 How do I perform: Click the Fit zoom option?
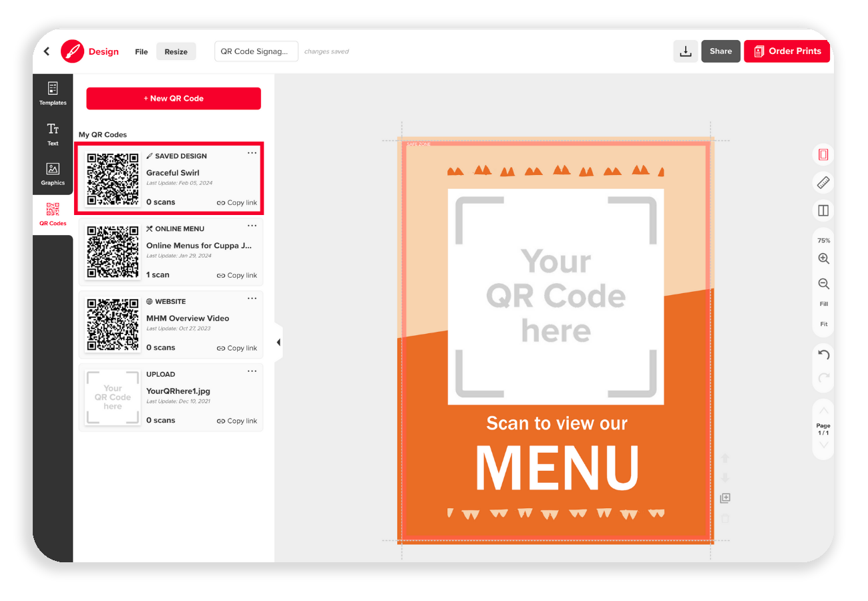click(x=824, y=324)
